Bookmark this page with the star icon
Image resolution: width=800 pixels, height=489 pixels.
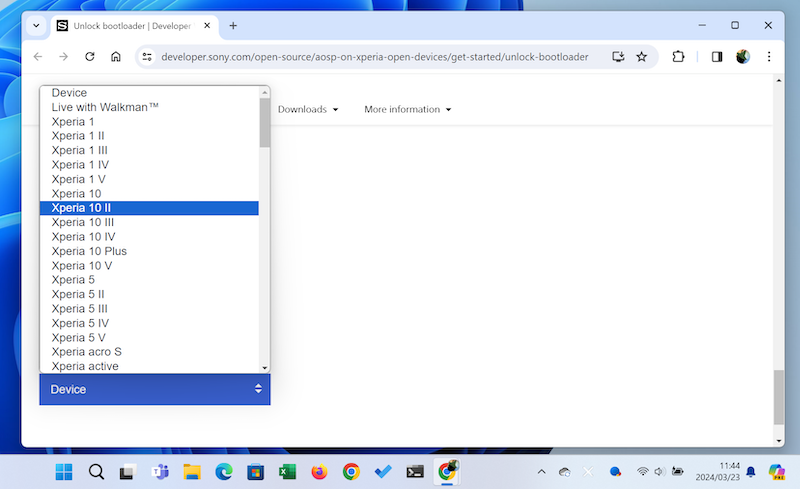point(642,57)
